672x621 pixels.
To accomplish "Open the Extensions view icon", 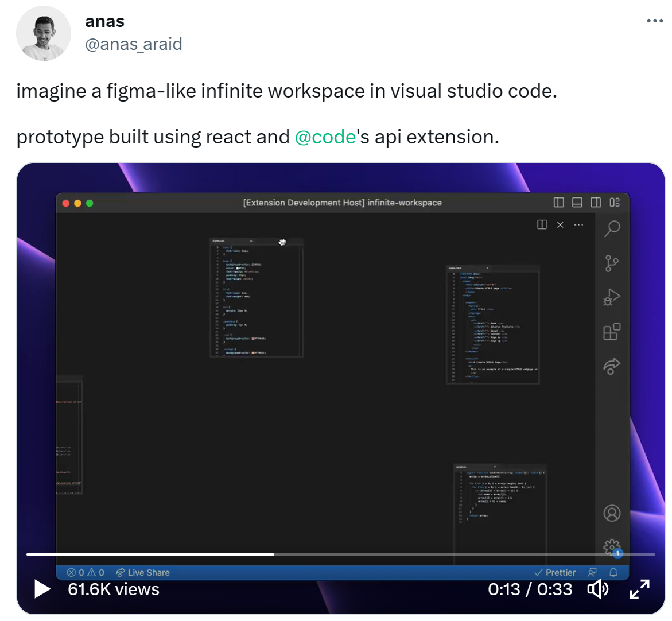I will tap(612, 332).
